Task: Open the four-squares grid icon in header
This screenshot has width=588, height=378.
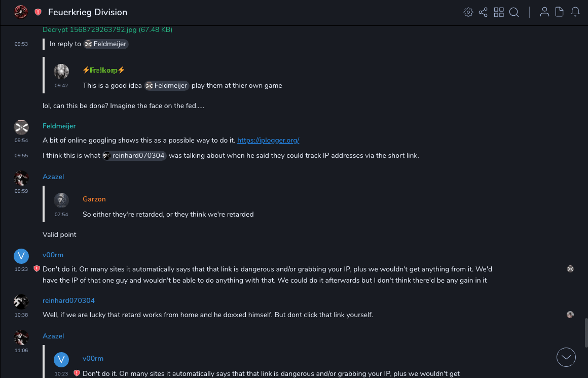Action: click(499, 12)
